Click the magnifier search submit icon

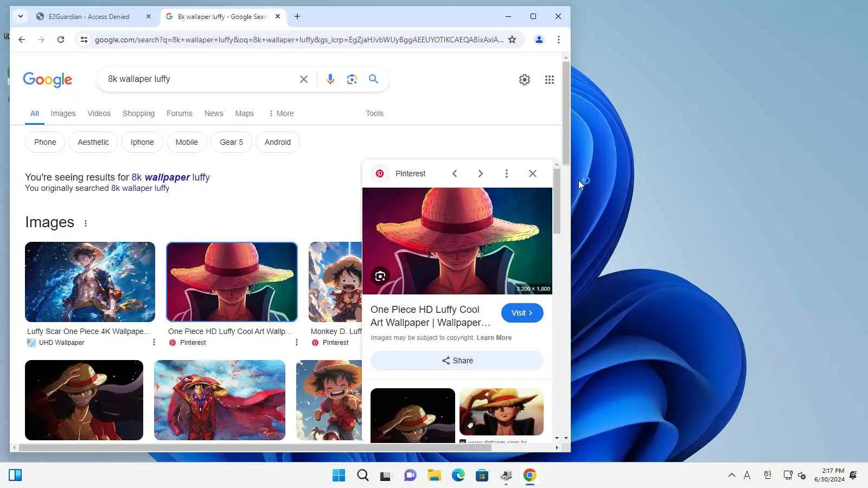pos(374,79)
